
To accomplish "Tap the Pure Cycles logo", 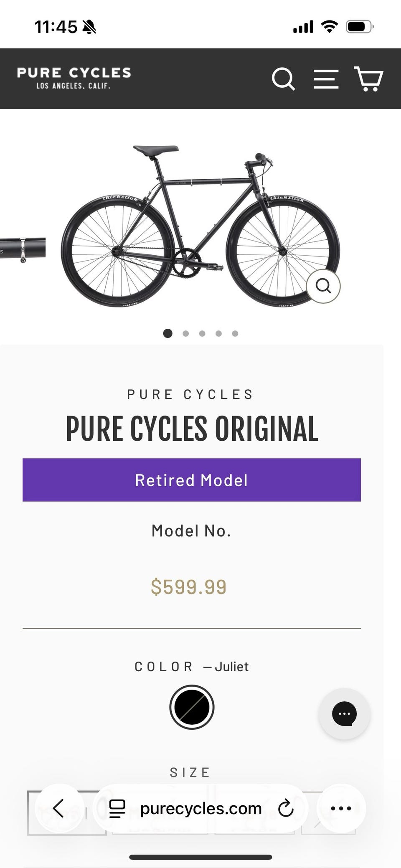I will [x=74, y=78].
